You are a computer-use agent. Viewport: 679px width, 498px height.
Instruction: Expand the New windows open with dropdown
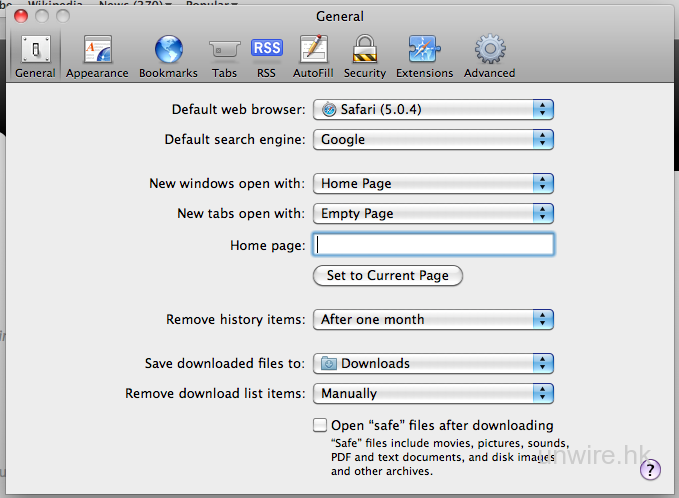click(x=433, y=184)
